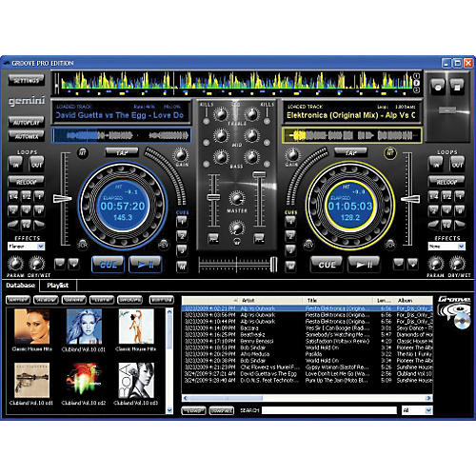Click left deck pitch bend down button
This screenshot has width=476, height=476.
click(x=60, y=264)
